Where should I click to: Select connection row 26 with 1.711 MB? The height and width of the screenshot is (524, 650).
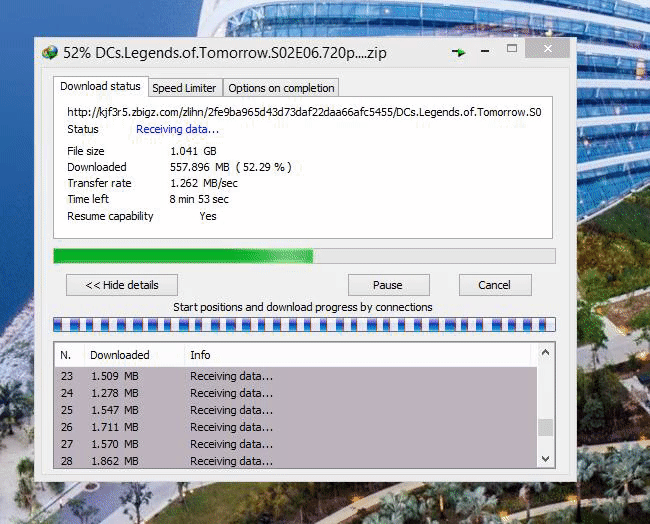pos(296,427)
